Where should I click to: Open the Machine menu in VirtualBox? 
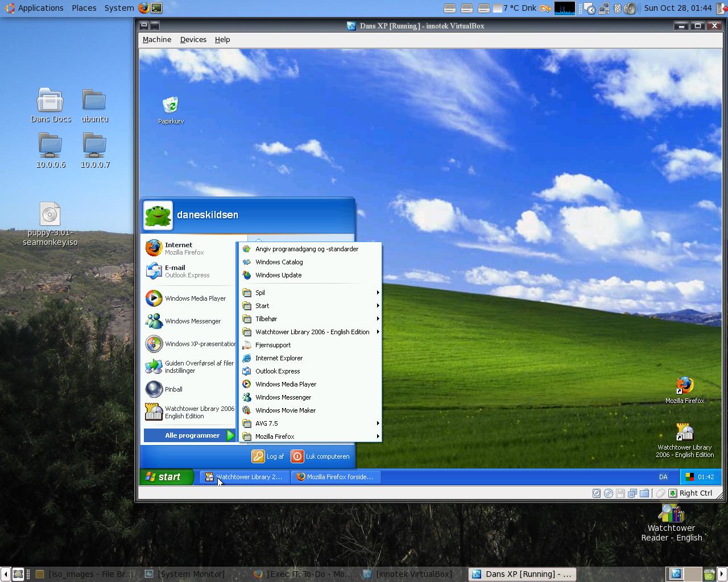click(x=157, y=40)
